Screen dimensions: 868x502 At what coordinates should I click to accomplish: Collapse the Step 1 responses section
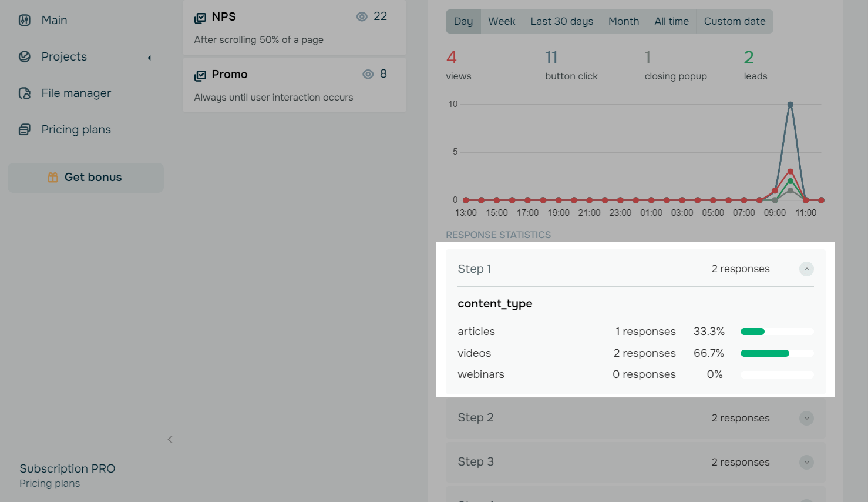806,269
